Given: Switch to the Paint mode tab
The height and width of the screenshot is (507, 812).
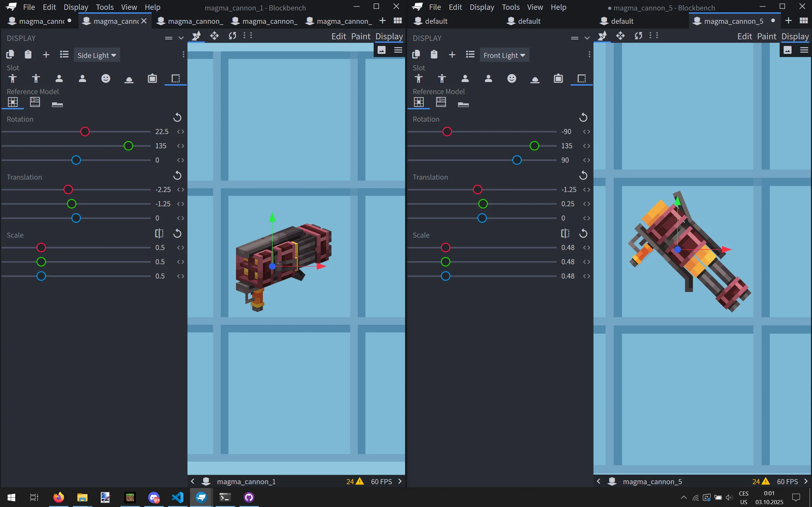Looking at the screenshot, I should [361, 36].
